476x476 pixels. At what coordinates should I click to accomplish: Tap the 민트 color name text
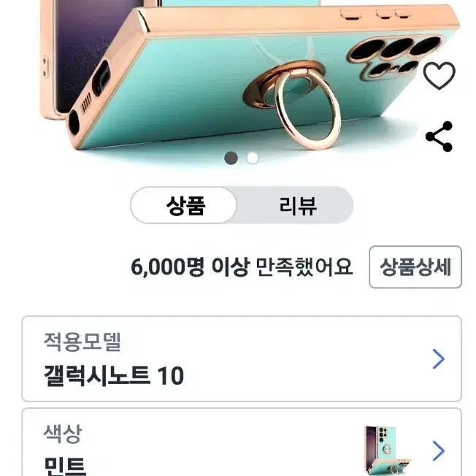tap(65, 467)
